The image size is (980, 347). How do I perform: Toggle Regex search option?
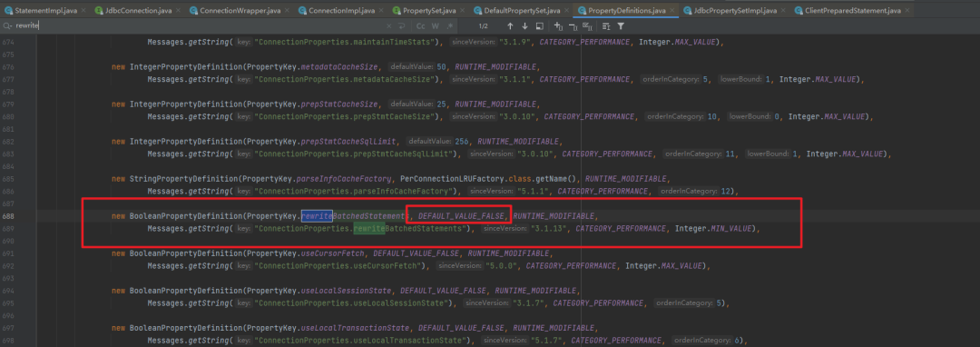pos(450,26)
